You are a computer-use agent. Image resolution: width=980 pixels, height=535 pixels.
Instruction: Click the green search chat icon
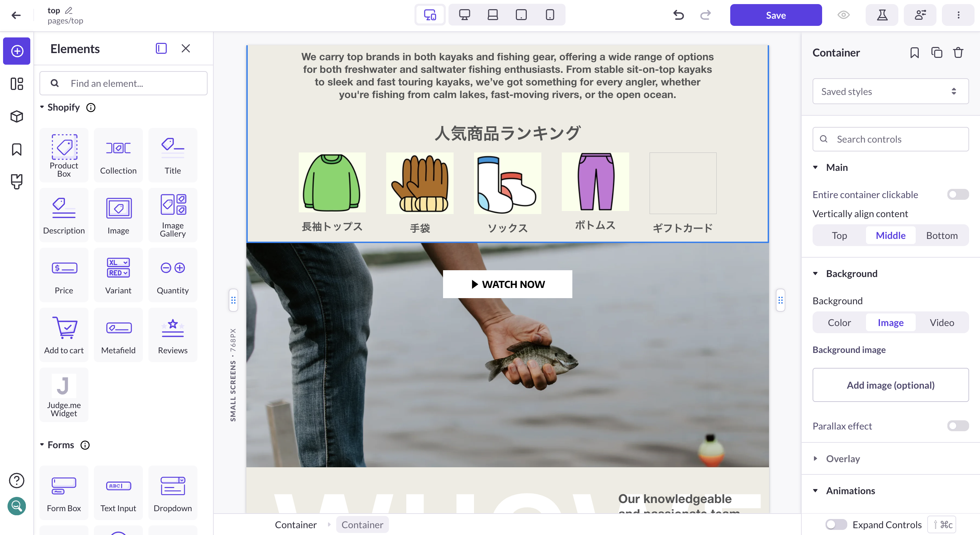pos(17,506)
